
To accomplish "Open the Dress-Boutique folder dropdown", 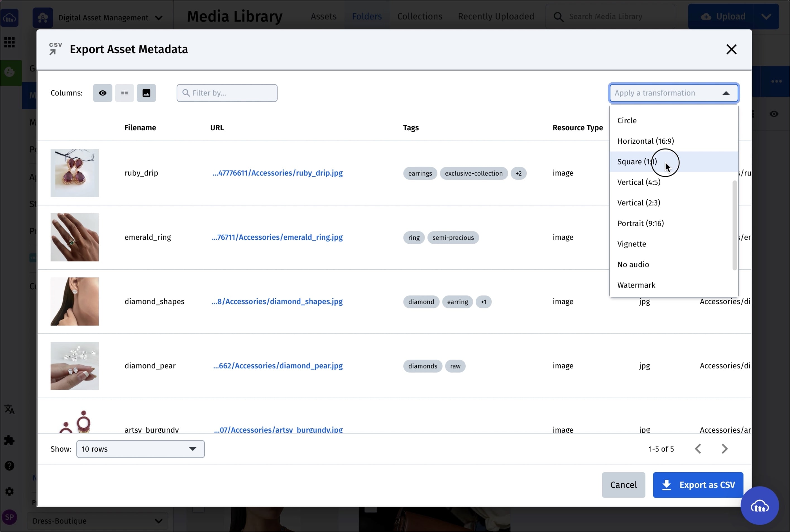I will coord(97,521).
